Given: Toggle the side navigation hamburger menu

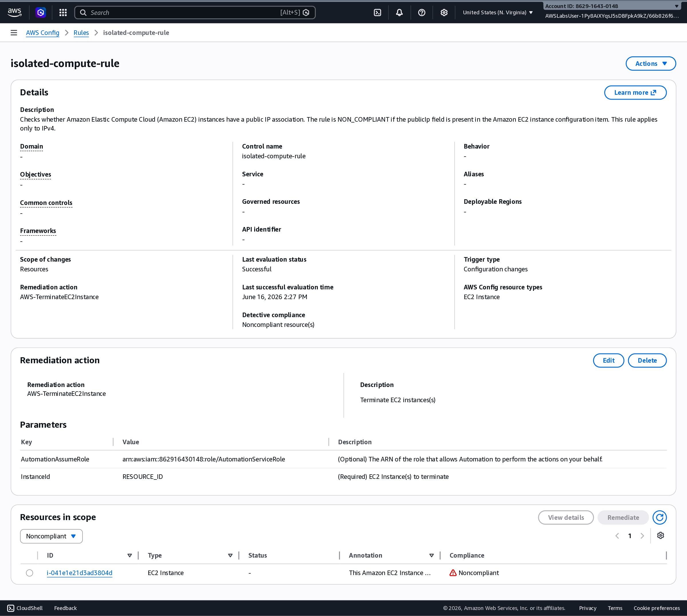Looking at the screenshot, I should 14,33.
